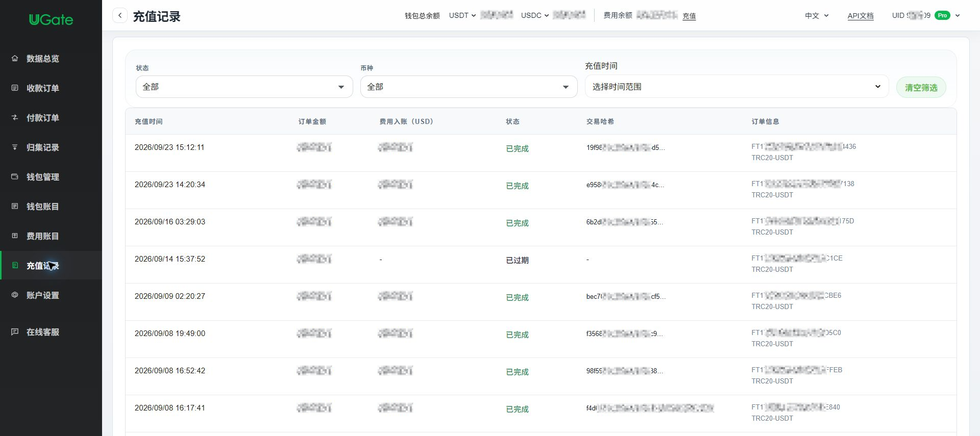Click the 订单信息 column header

765,121
